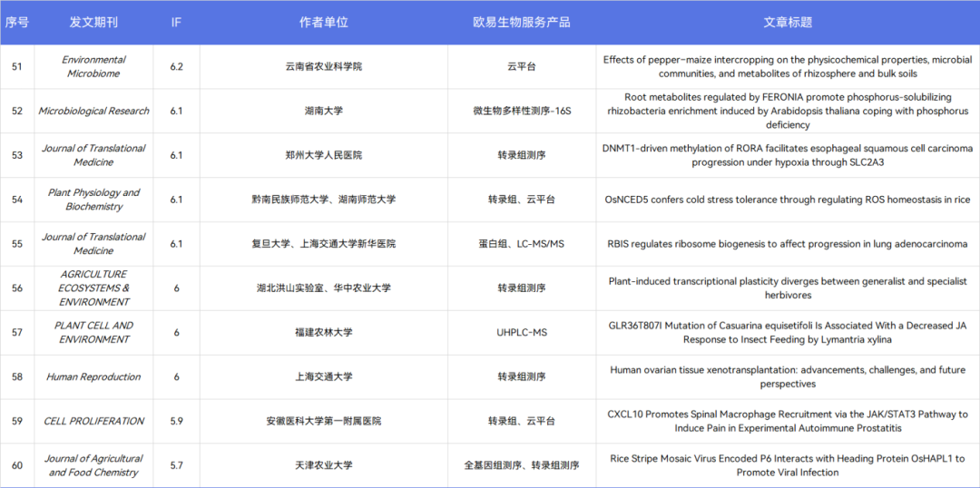Viewport: 980px width, 488px height.
Task: Select row number 55 cell
Action: (17, 244)
